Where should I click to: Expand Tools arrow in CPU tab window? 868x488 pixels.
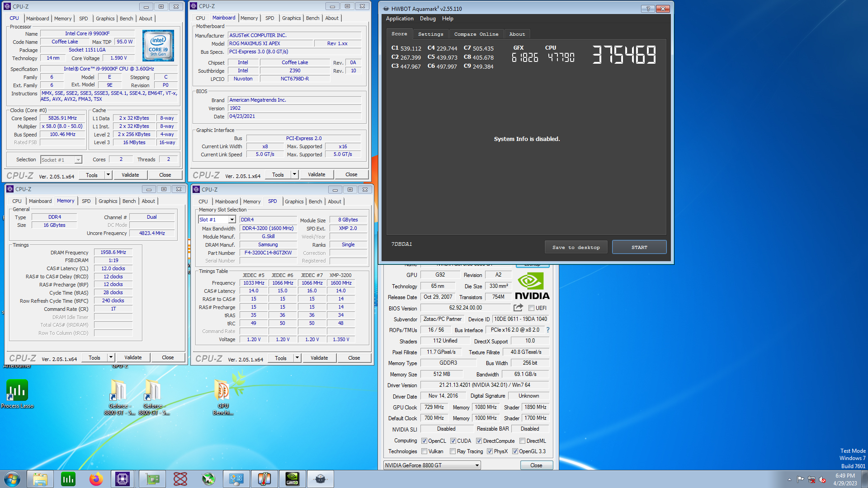(x=108, y=175)
